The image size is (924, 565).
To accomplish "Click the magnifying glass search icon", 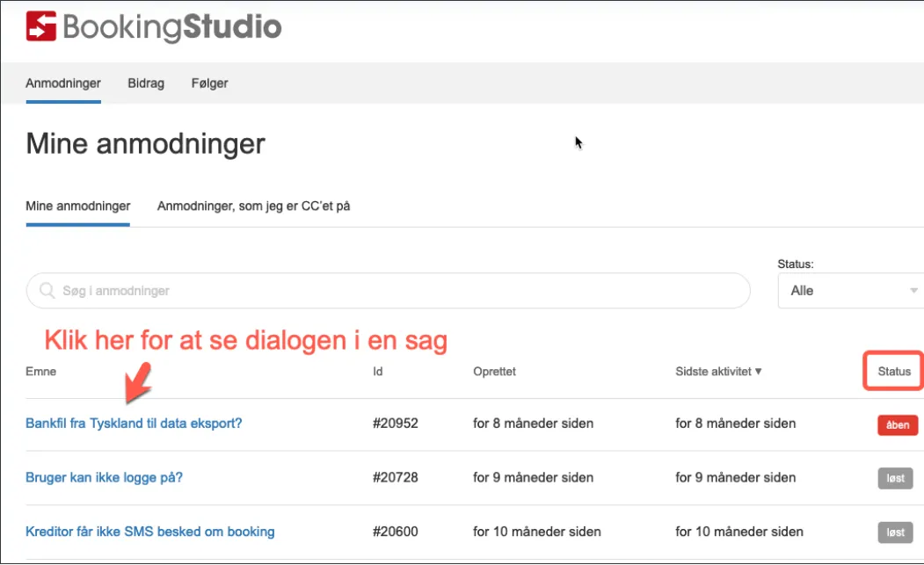I will point(46,290).
